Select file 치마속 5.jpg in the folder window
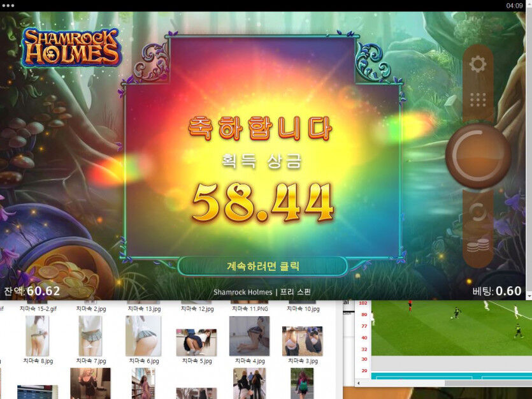This screenshot has width=532, height=399. [x=196, y=345]
